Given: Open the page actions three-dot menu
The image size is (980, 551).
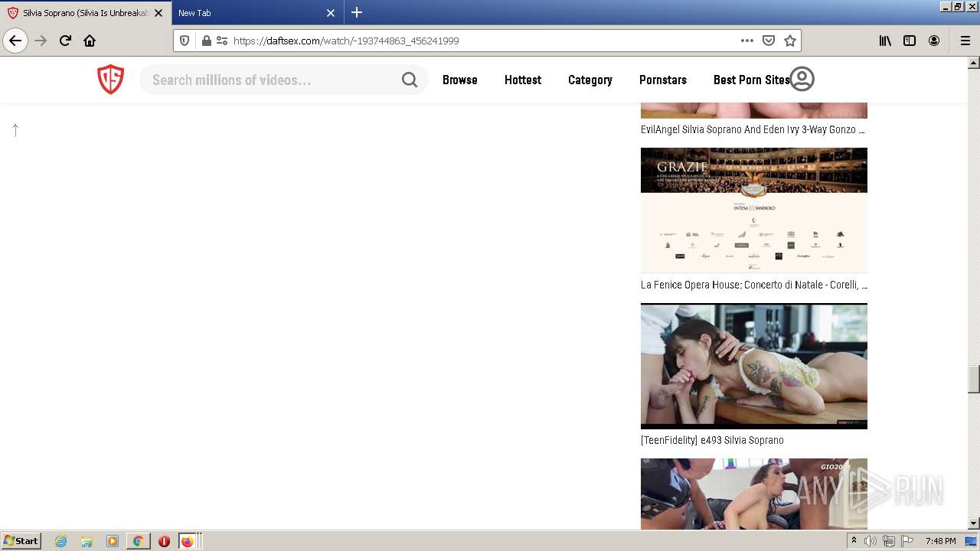Looking at the screenshot, I should 747,41.
